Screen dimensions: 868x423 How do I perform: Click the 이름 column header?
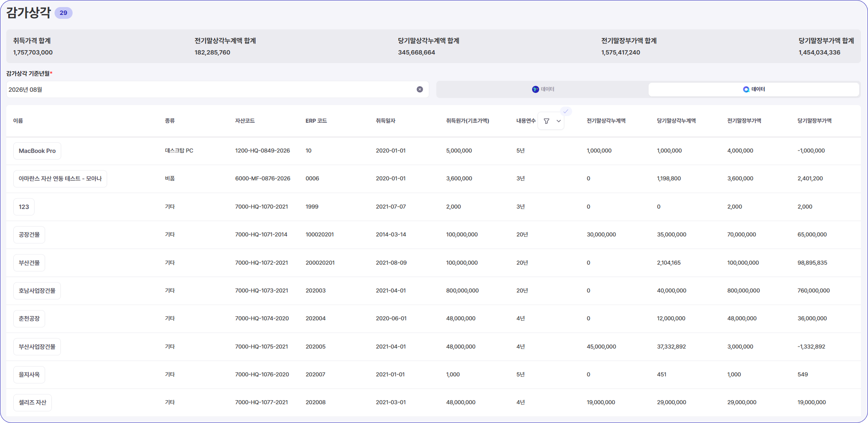[x=18, y=121]
